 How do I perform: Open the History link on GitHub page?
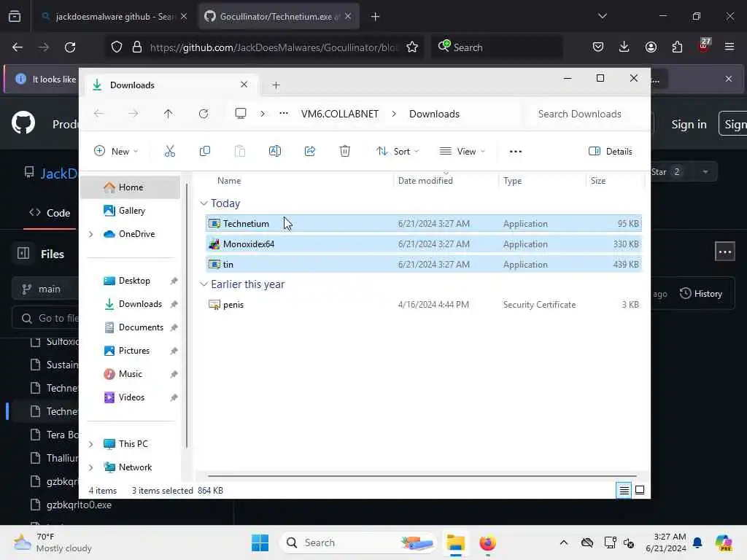(701, 294)
